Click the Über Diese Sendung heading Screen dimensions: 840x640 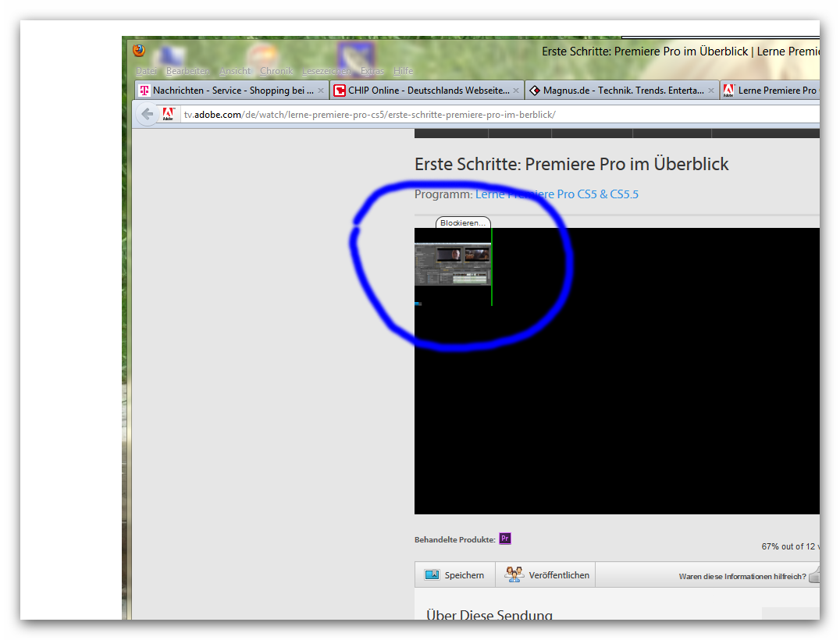click(x=489, y=615)
